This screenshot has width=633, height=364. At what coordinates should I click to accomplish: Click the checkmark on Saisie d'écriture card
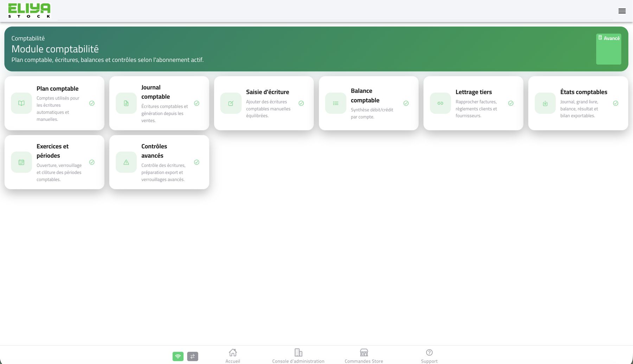[301, 103]
